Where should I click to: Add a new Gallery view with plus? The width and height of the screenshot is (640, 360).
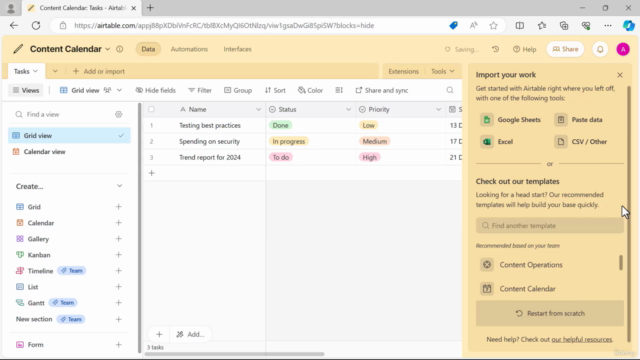pyautogui.click(x=118, y=239)
